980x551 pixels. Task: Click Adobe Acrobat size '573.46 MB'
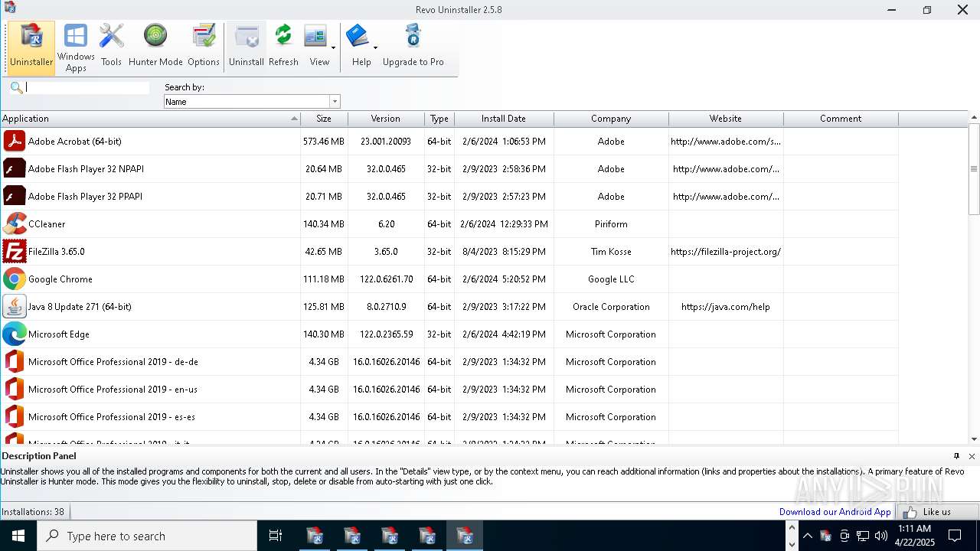pyautogui.click(x=324, y=142)
